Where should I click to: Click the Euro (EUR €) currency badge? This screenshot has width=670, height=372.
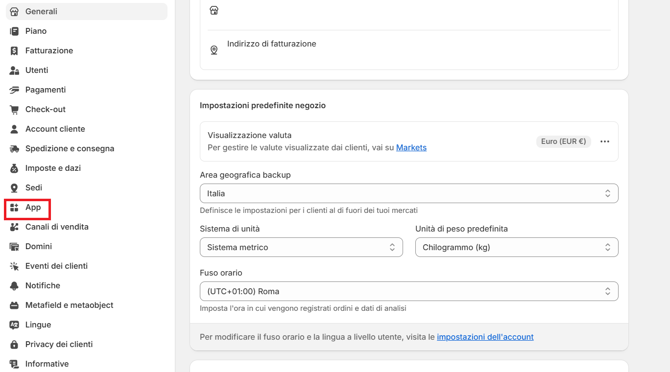pyautogui.click(x=564, y=141)
